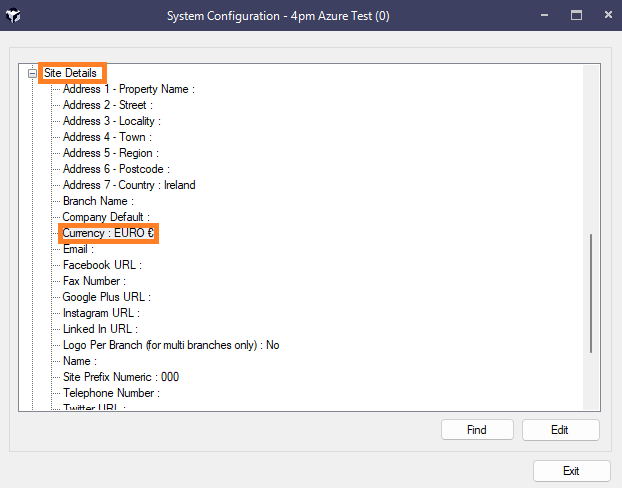Image resolution: width=622 pixels, height=488 pixels.
Task: Select Address 1 - Property Name entry
Action: coord(128,89)
